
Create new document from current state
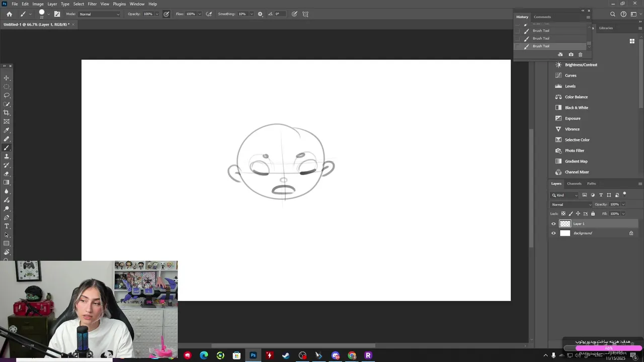click(x=560, y=54)
